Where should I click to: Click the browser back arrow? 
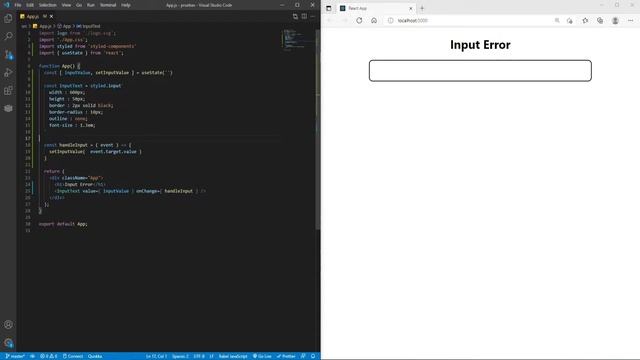point(330,20)
